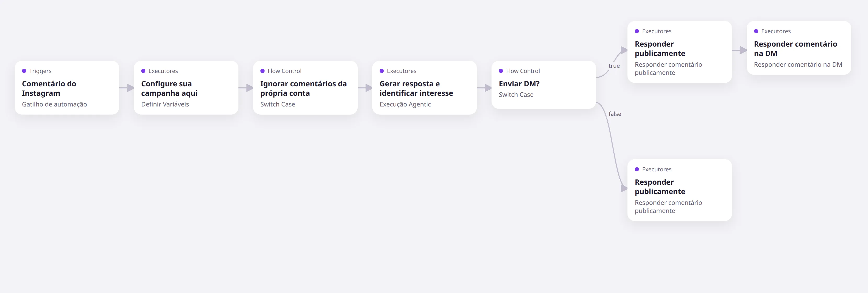Click 'Responder comentário na DM' subtitle text

coord(798,64)
